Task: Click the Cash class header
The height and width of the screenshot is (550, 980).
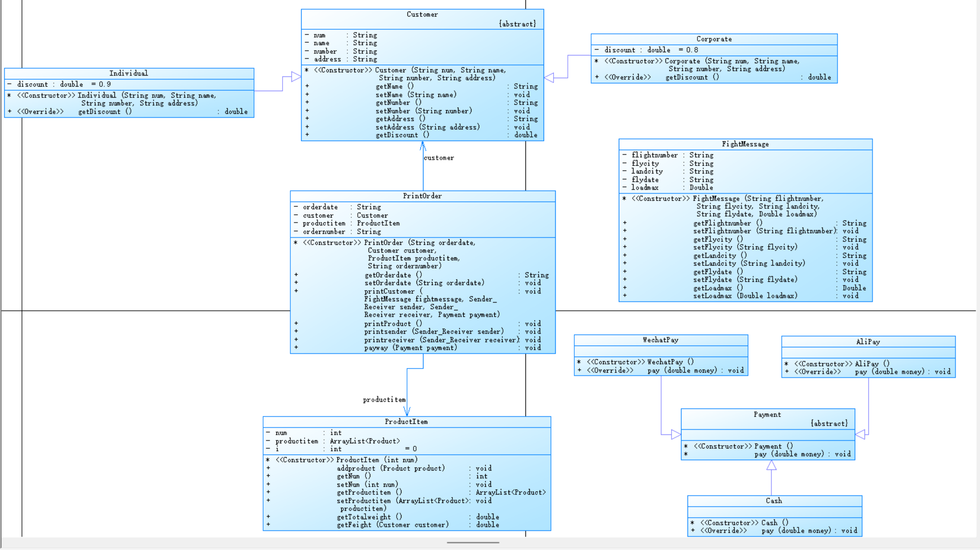Action: [x=773, y=500]
